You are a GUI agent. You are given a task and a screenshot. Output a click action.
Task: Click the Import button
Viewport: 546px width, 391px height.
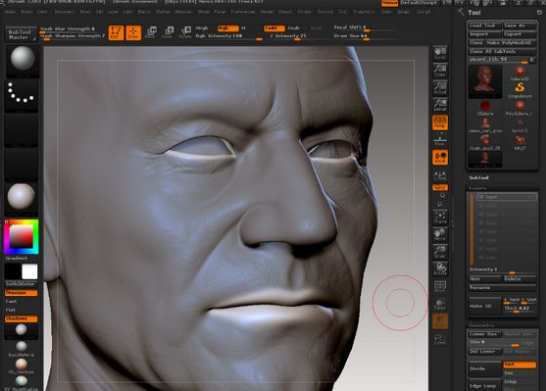pyautogui.click(x=484, y=34)
